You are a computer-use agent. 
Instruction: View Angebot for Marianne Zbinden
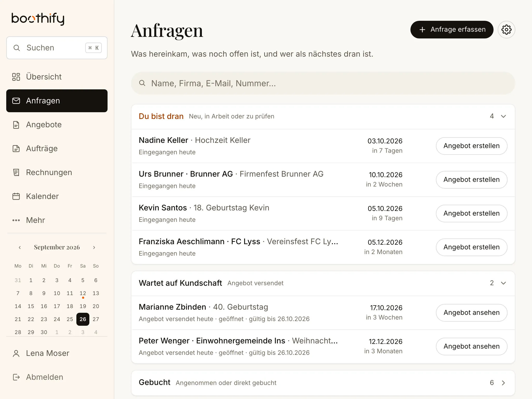471,313
